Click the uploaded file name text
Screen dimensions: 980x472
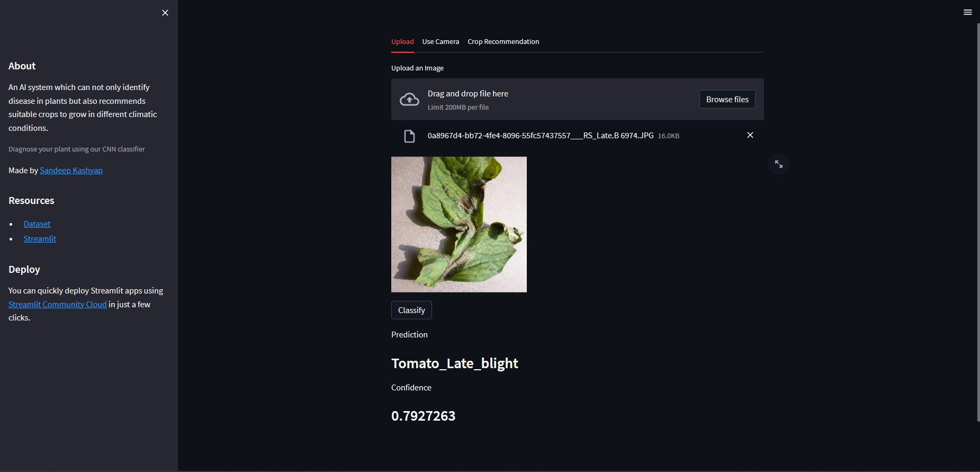[541, 136]
